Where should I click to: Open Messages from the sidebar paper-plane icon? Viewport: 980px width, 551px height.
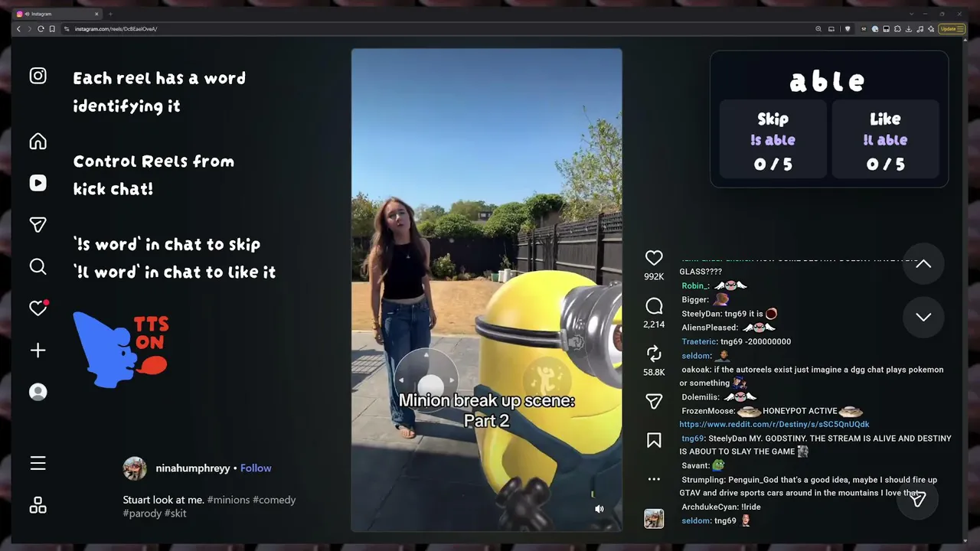(x=38, y=224)
